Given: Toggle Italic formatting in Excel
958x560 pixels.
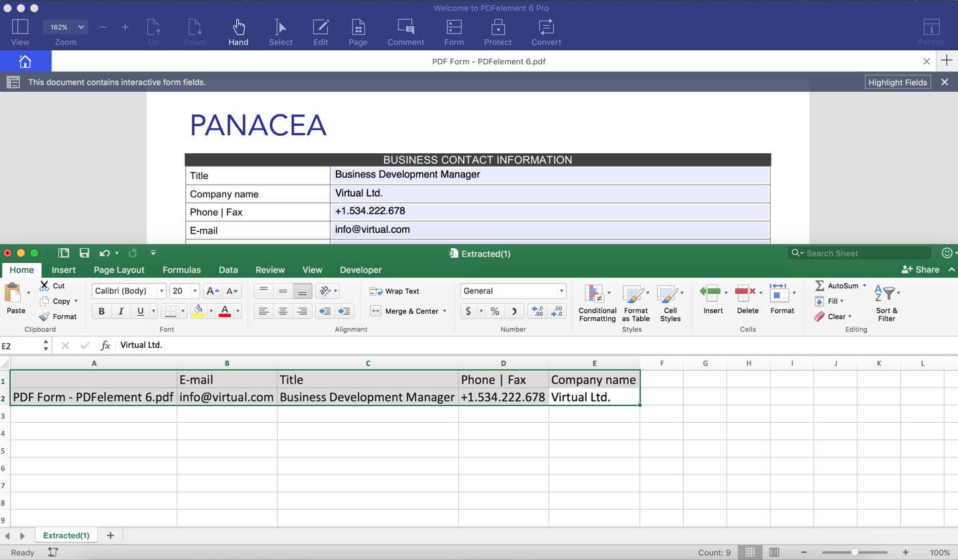Looking at the screenshot, I should pos(121,311).
